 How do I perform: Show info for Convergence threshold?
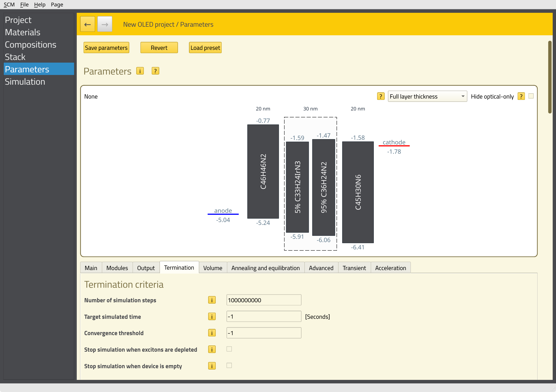click(x=212, y=333)
